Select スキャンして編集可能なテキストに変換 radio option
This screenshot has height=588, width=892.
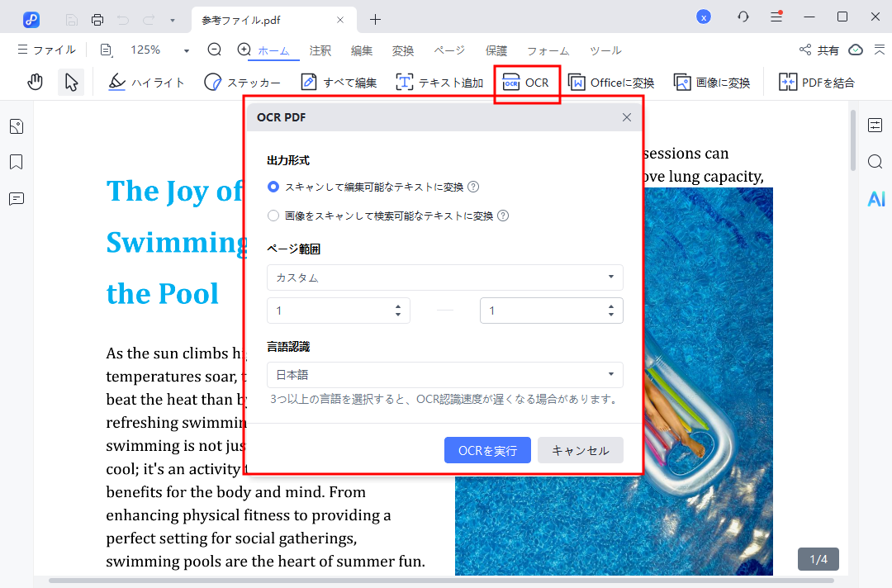pyautogui.click(x=273, y=187)
